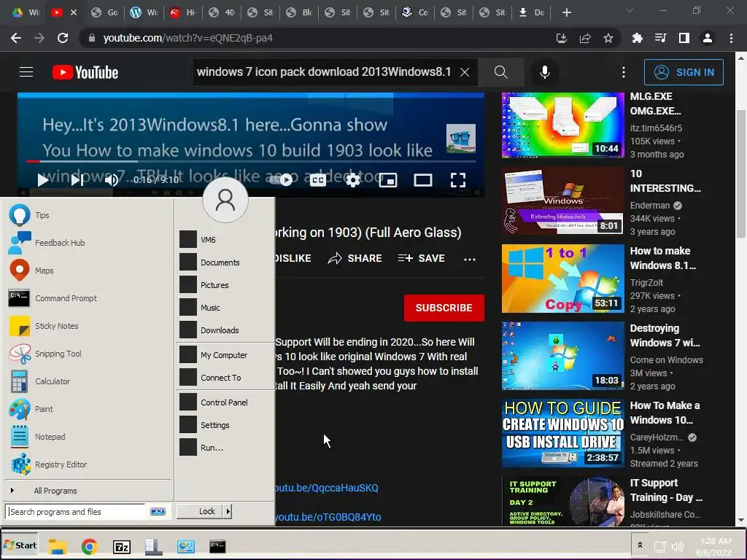Viewport: 747px width, 560px height.
Task: Open more actions ellipsis below video
Action: pos(470,259)
